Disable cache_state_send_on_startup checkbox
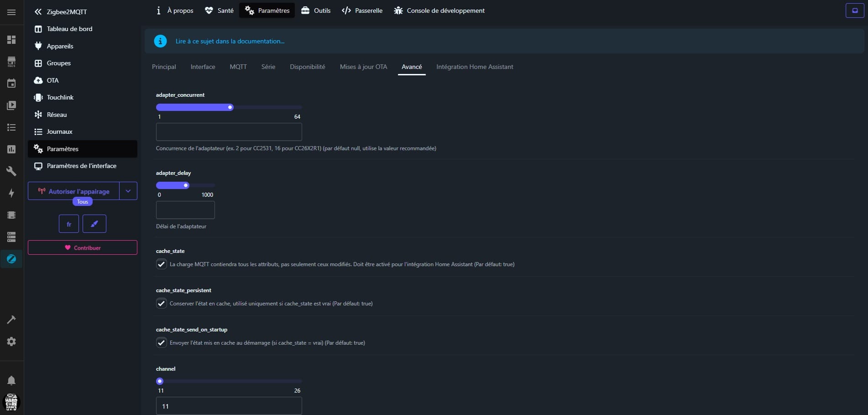This screenshot has height=415, width=868. coord(162,343)
